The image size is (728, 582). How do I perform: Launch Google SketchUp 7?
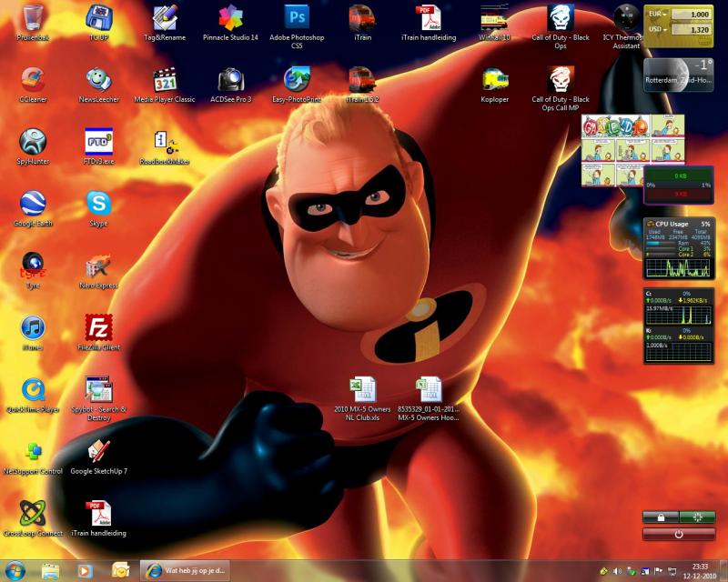pyautogui.click(x=99, y=457)
